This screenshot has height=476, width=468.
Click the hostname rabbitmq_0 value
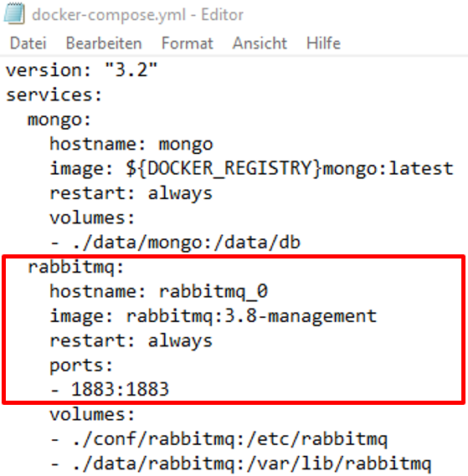click(213, 292)
